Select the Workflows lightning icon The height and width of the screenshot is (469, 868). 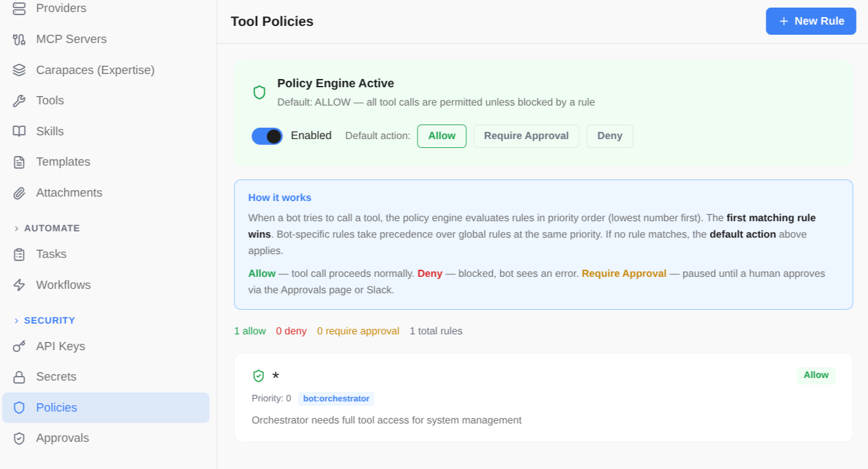pyautogui.click(x=18, y=284)
